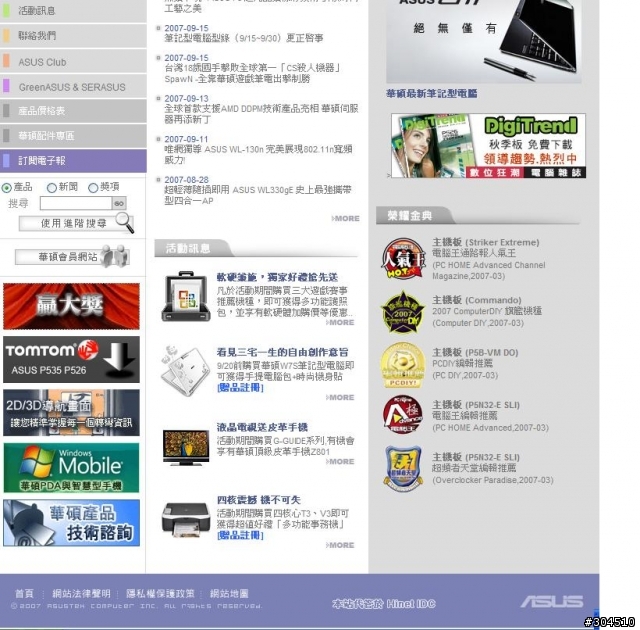
Task: Click the 首頁 footer link
Action: tap(24, 593)
